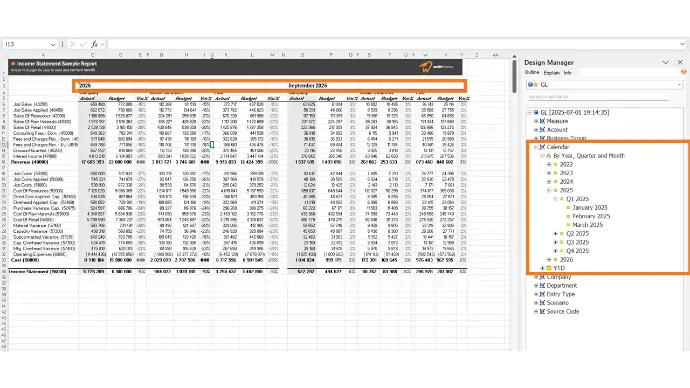Image resolution: width=690 pixels, height=388 pixels.
Task: Click the hierarchy icon beside By Year, Quarter and Month
Action: tap(549, 156)
